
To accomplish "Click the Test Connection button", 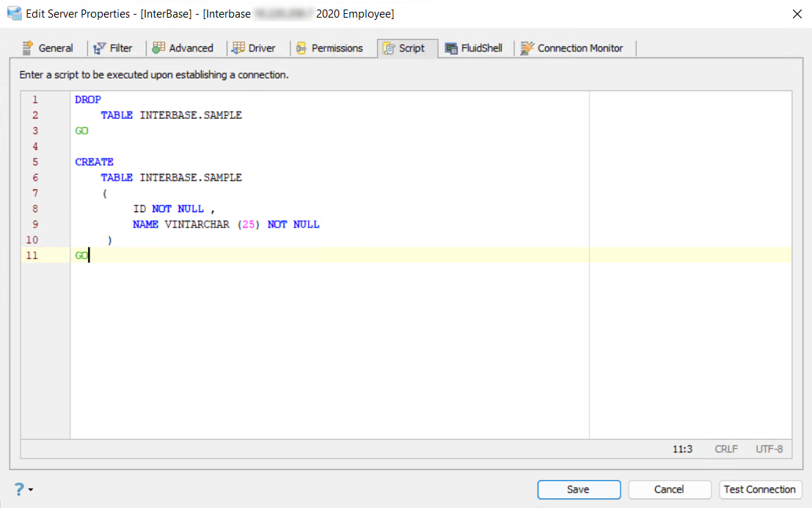I will point(760,490).
